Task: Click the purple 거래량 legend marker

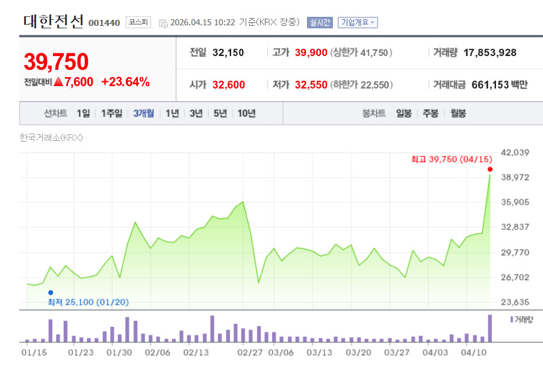Action: [x=512, y=319]
